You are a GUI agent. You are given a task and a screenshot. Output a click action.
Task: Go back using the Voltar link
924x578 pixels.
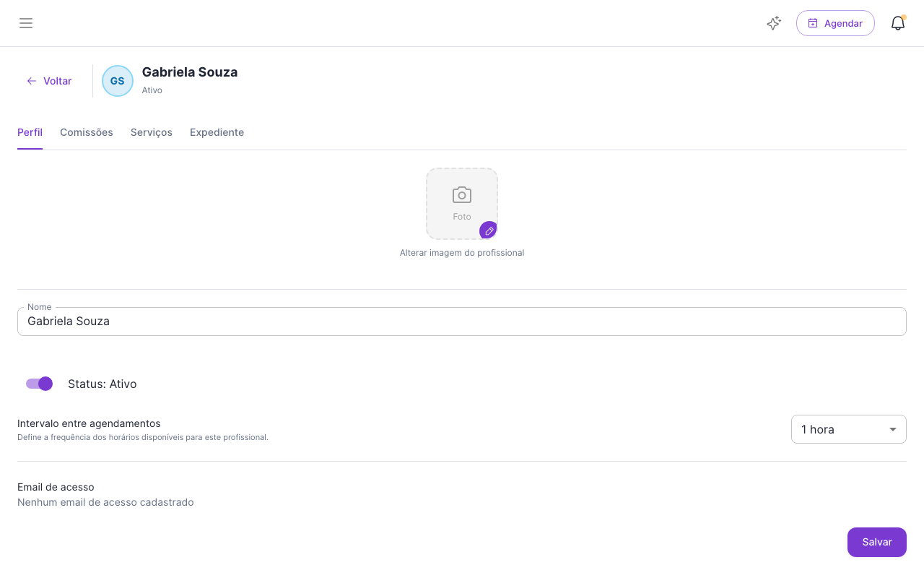tap(49, 81)
